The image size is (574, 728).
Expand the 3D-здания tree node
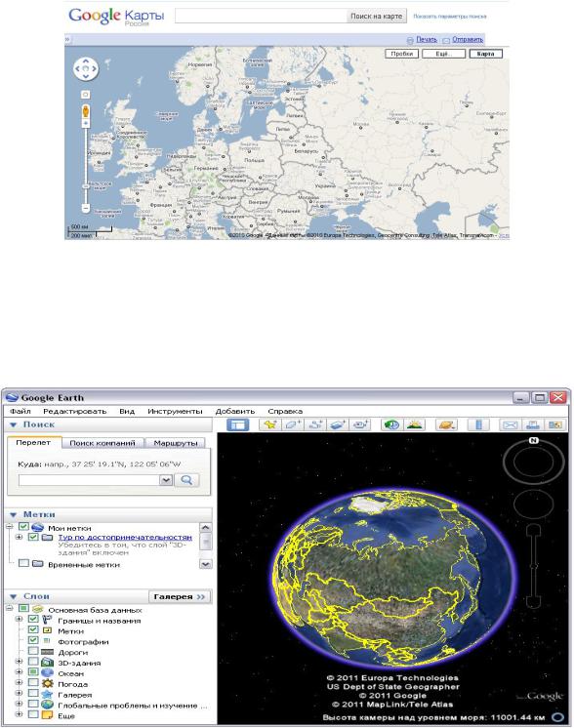point(19,661)
